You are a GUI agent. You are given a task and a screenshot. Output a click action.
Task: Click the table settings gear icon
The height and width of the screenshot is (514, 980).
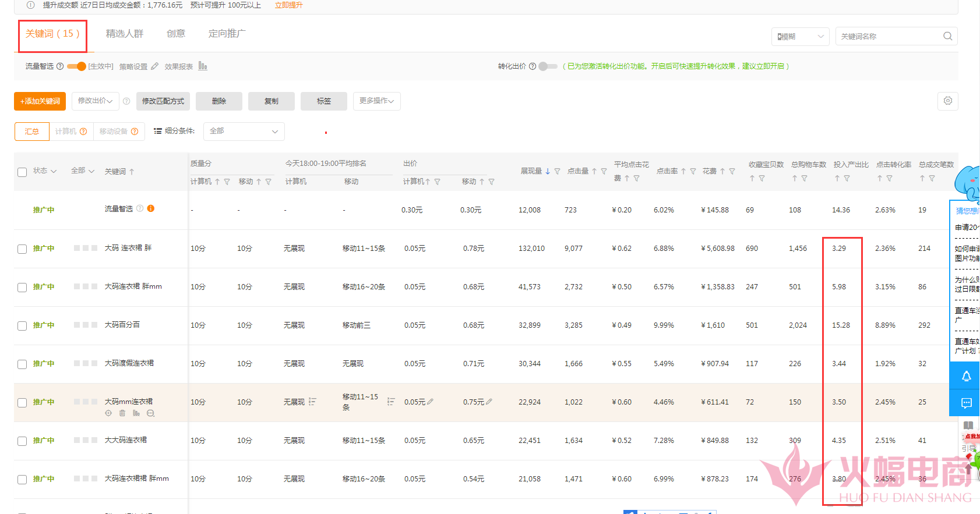click(x=948, y=101)
